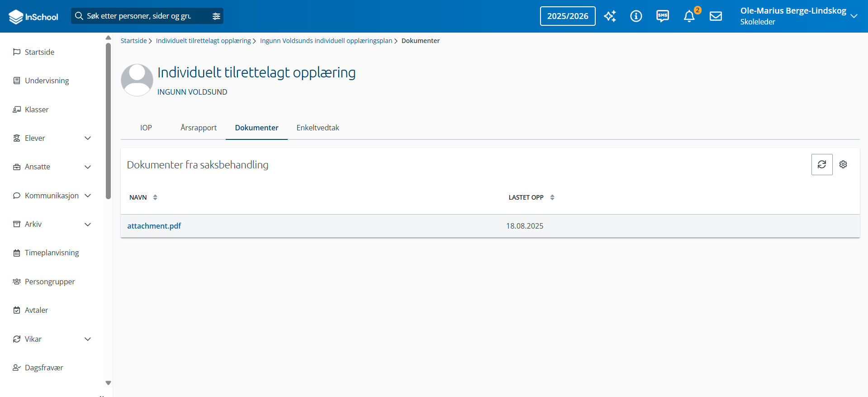Open the information circle icon

(636, 16)
